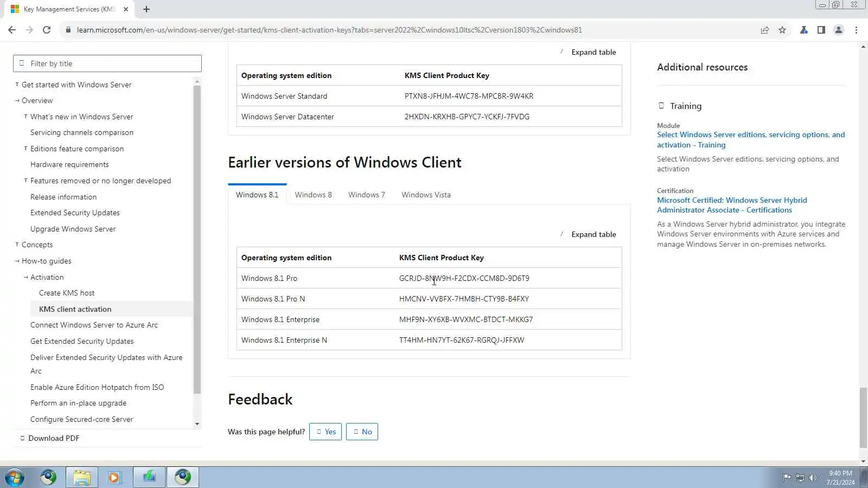The width and height of the screenshot is (868, 488).
Task: Expand Features removed or no longer developed
Action: pos(25,181)
